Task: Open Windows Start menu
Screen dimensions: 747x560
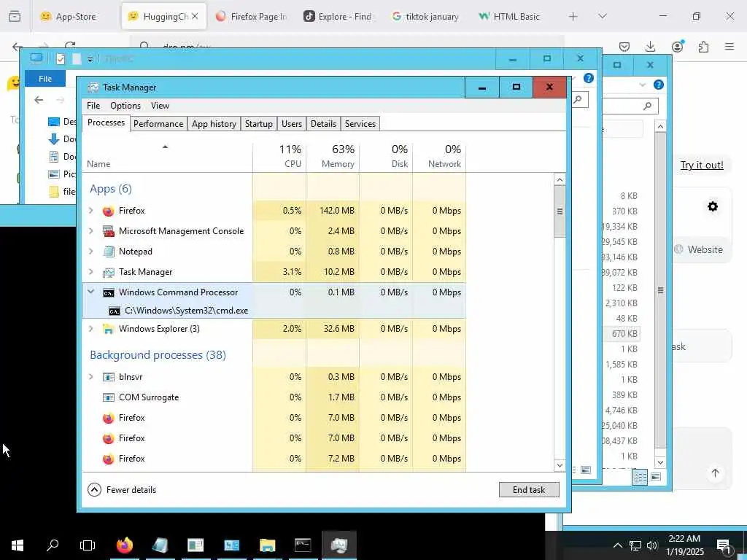Action: [x=18, y=545]
